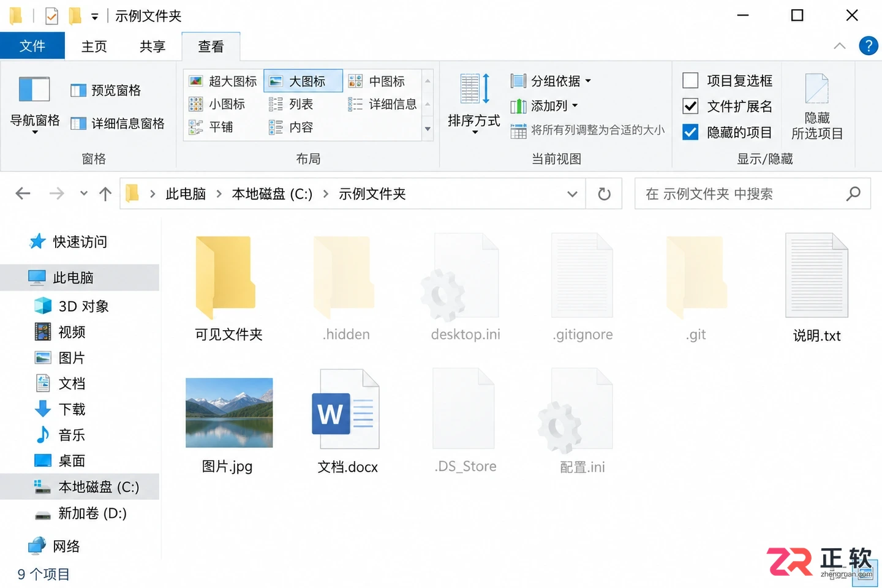Image resolution: width=882 pixels, height=588 pixels.
Task: Go up one folder level
Action: pyautogui.click(x=105, y=194)
